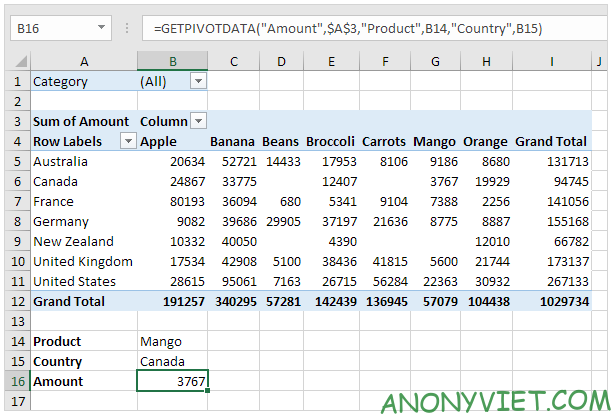This screenshot has width=612, height=415.
Task: Select the Canada cell below Mango
Action: pos(172,361)
